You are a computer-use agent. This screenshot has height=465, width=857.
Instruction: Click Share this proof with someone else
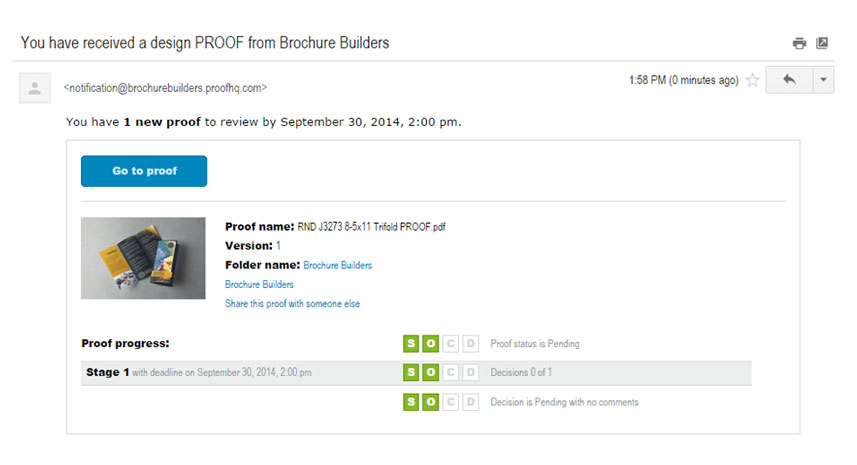pos(292,304)
